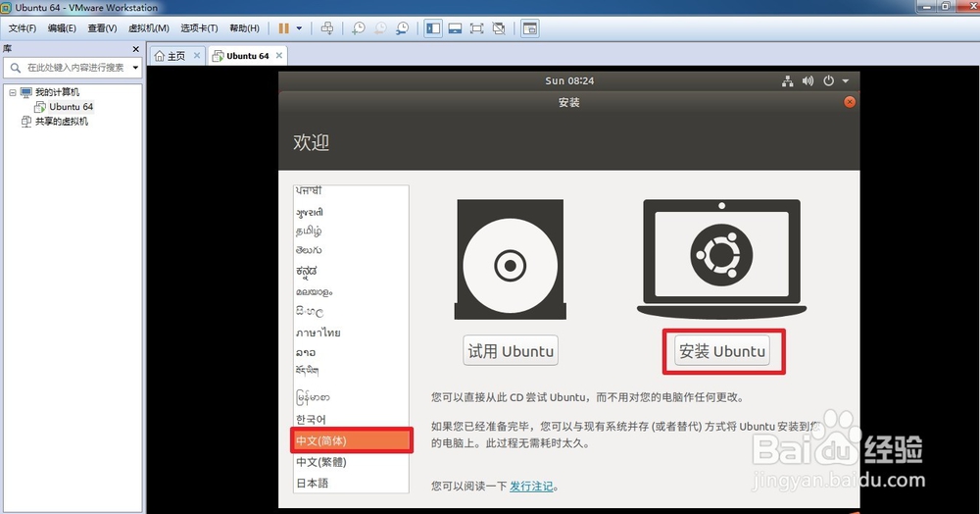The width and height of the screenshot is (980, 514).
Task: Click the laptop with Ubuntu logo image
Action: (x=722, y=259)
